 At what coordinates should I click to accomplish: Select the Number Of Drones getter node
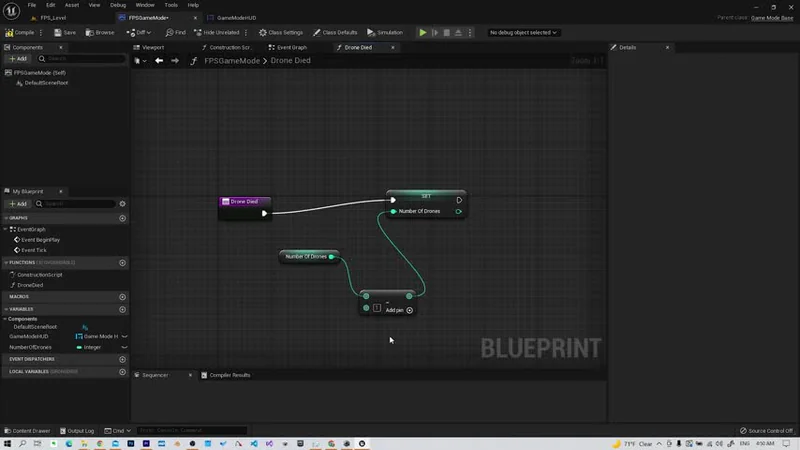(x=308, y=257)
